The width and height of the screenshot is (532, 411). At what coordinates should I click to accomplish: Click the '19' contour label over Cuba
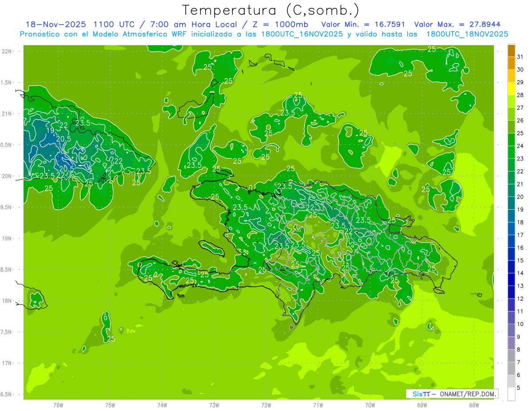pyautogui.click(x=50, y=131)
